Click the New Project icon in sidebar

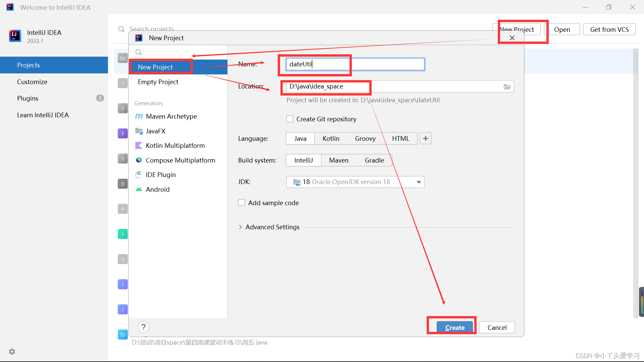(155, 67)
